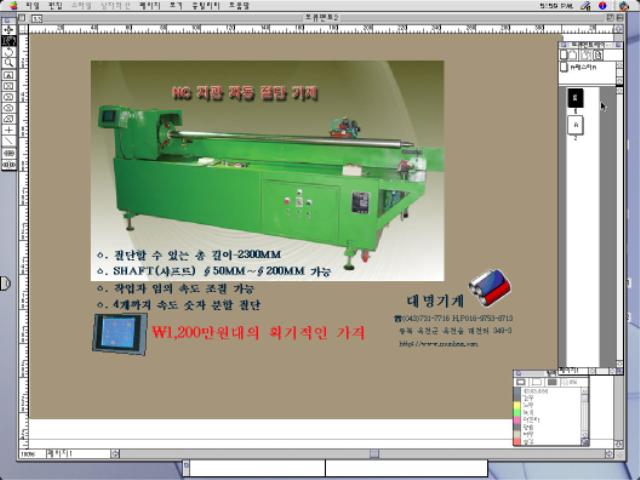Select the black page 1 thumbnail
Image resolution: width=640 pixels, height=480 pixels.
coord(575,97)
